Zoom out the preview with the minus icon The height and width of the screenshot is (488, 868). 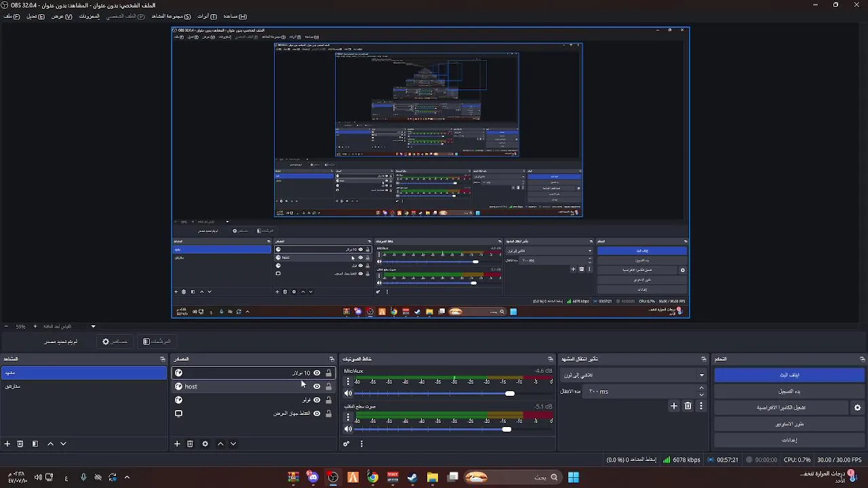[x=6, y=327]
